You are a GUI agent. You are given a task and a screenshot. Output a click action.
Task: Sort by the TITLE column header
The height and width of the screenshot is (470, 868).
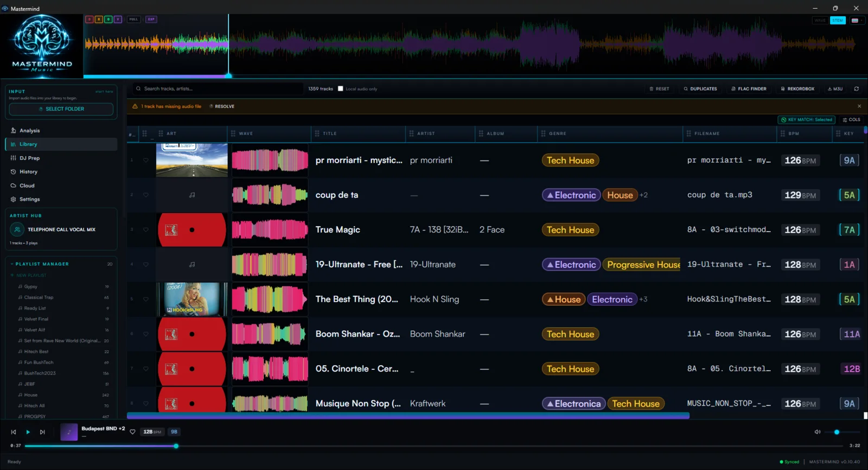click(x=330, y=133)
